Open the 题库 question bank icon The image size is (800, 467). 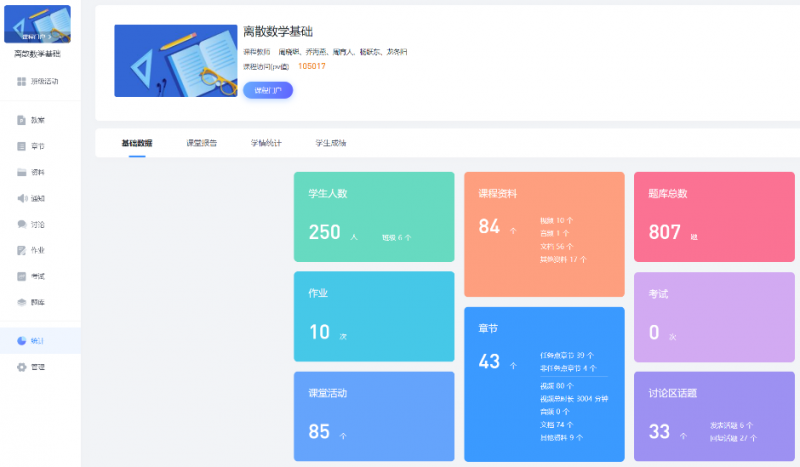[22, 302]
